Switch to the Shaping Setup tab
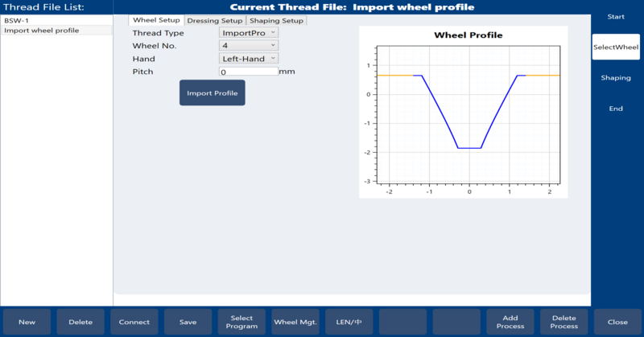Viewport: 644px width, 337px height. pos(276,20)
